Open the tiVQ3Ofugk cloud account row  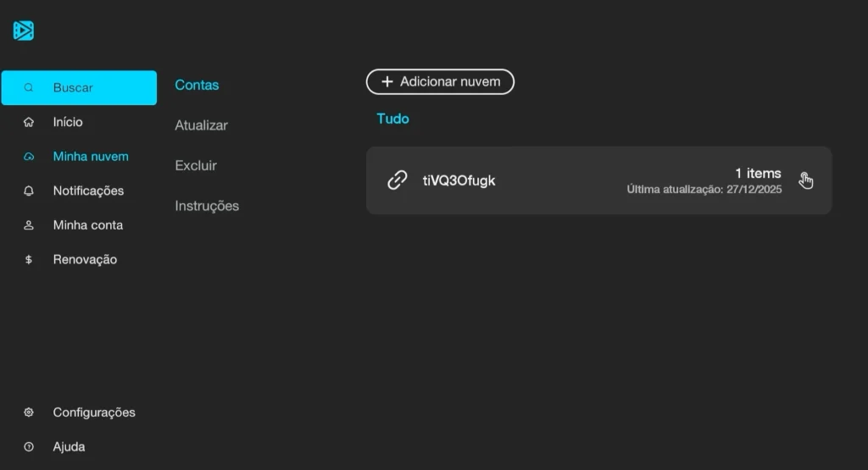click(x=599, y=180)
